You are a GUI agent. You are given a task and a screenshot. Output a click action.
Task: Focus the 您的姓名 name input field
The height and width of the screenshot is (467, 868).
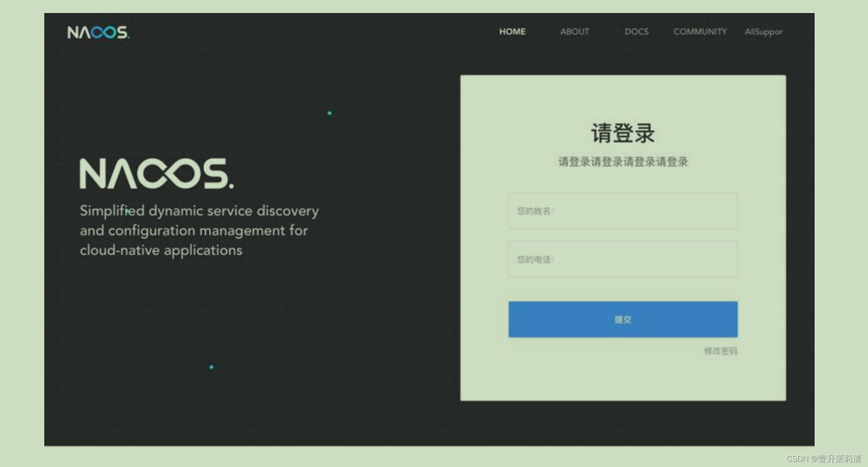(623, 211)
